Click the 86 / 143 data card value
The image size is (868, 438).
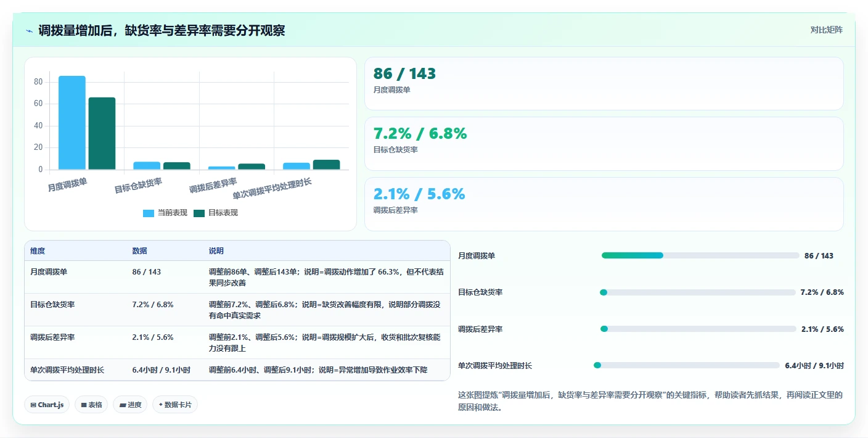click(404, 74)
